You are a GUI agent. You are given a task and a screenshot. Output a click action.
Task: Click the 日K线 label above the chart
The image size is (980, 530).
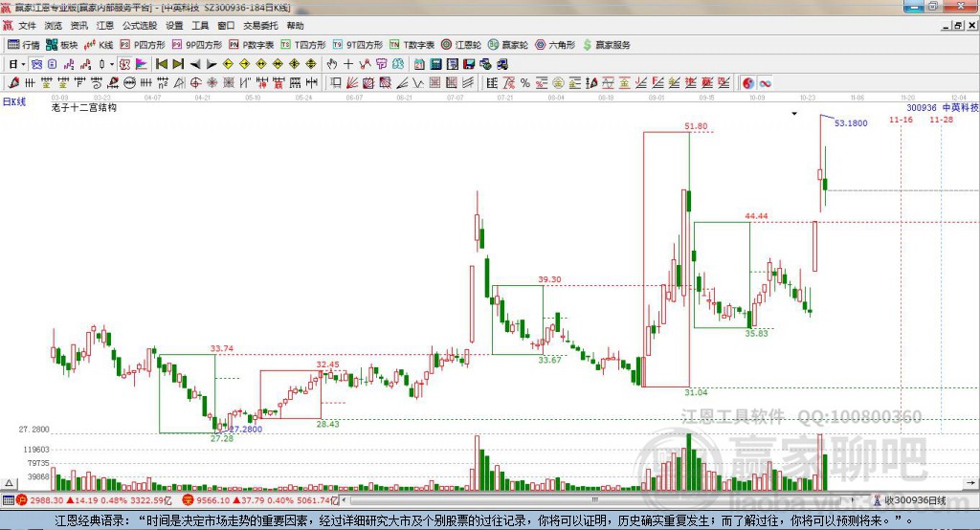(x=14, y=101)
